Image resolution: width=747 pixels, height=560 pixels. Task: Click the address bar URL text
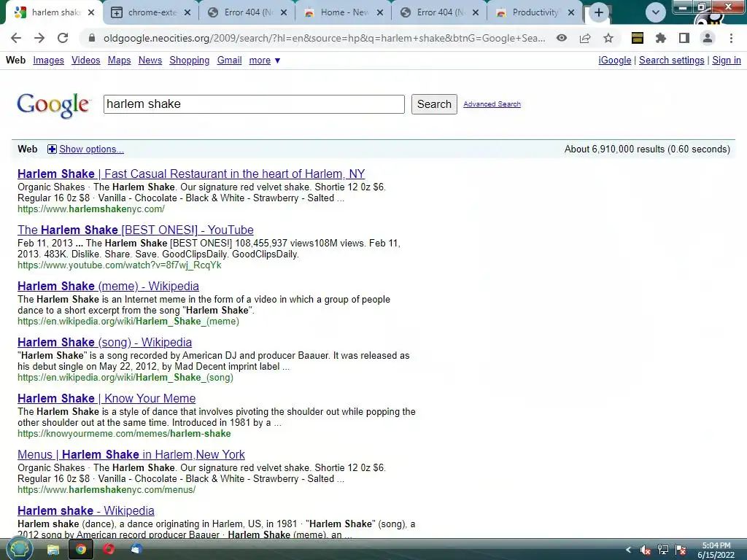coord(324,38)
